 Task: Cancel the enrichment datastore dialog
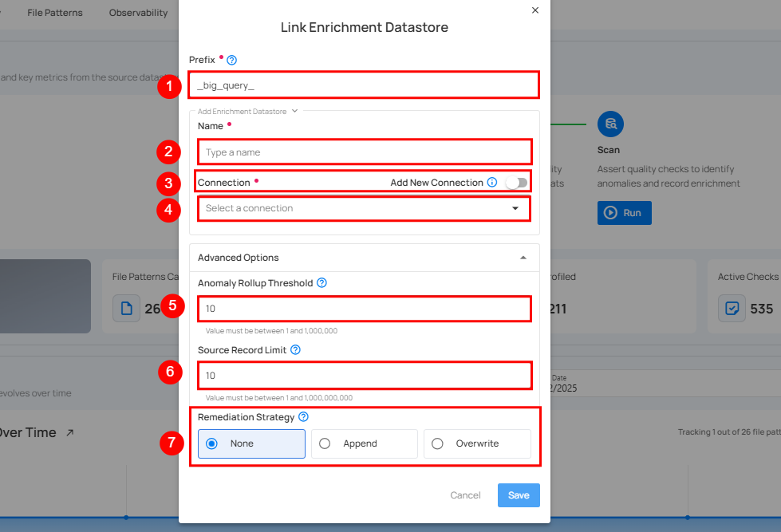[x=465, y=495]
